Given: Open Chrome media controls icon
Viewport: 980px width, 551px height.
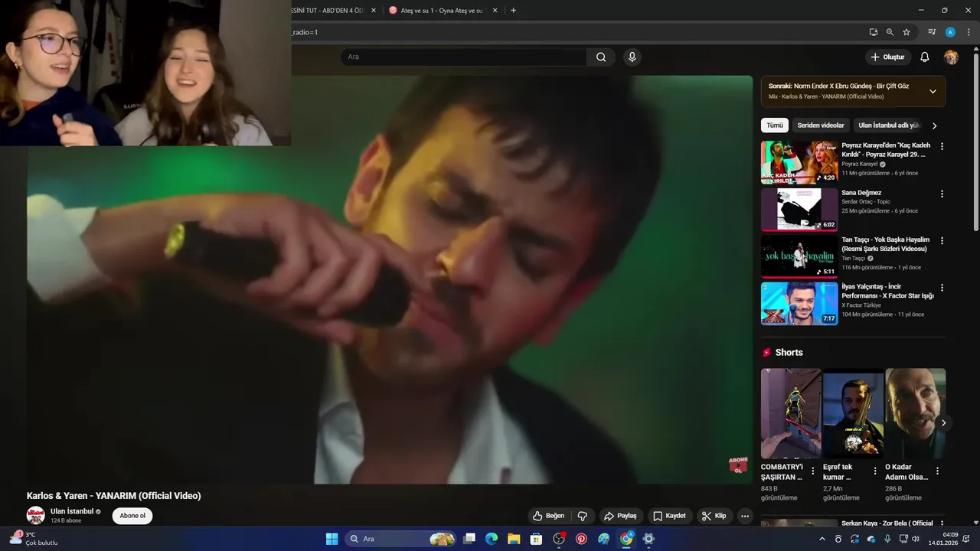Looking at the screenshot, I should click(x=932, y=32).
